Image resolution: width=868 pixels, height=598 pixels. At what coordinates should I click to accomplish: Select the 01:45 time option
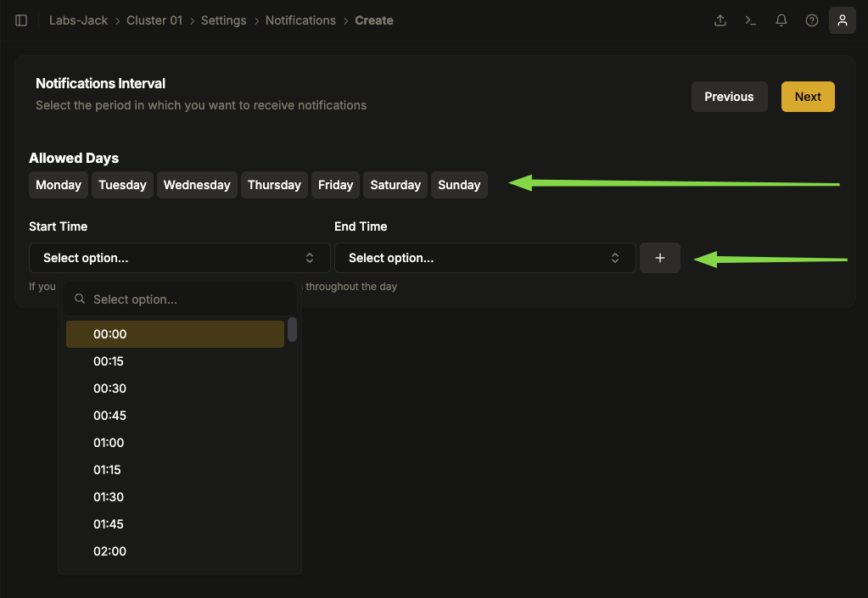pos(175,524)
